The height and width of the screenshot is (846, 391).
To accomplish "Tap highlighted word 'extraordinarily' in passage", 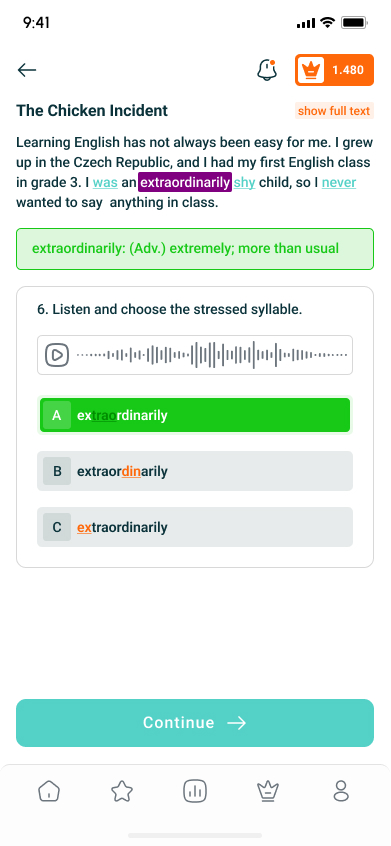I will click(185, 182).
